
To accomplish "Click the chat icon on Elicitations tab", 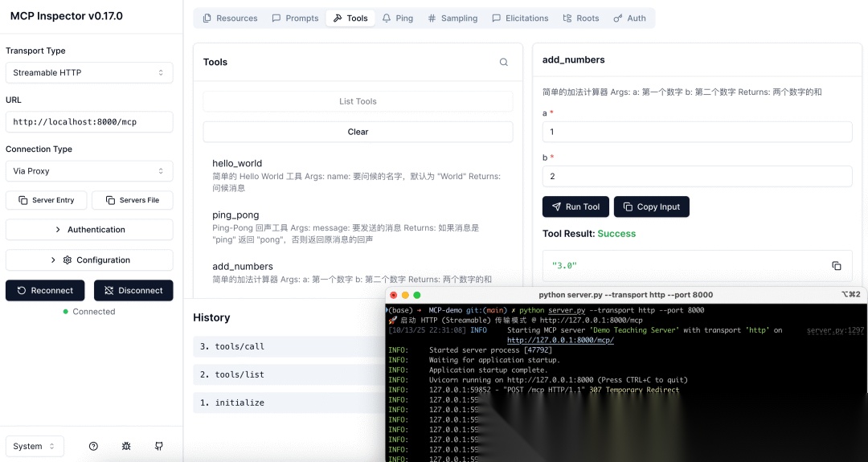I will (x=496, y=18).
